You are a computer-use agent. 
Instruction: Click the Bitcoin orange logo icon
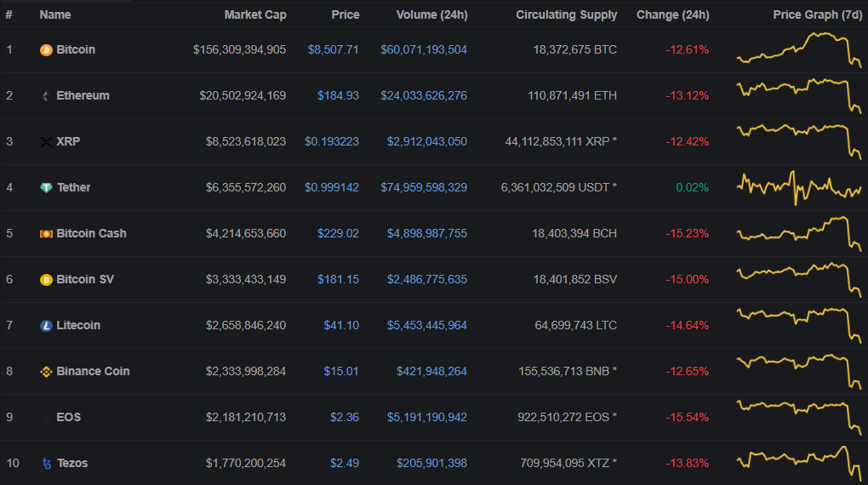point(46,50)
